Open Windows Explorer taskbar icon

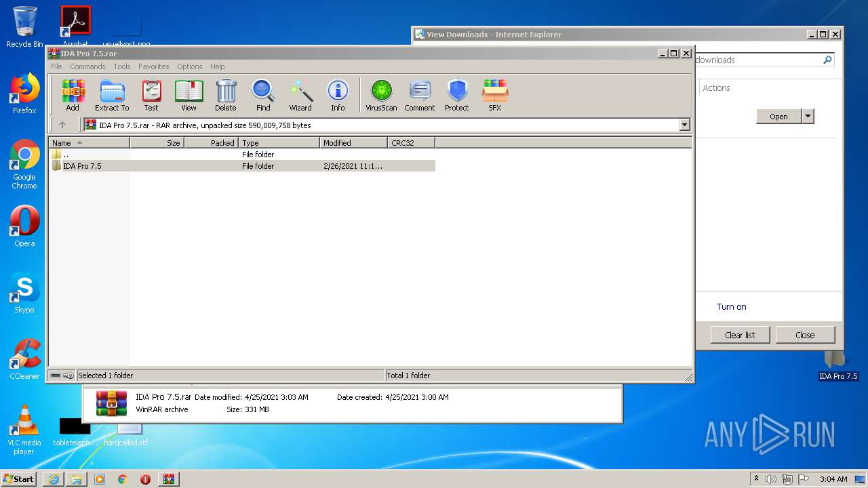[x=77, y=479]
